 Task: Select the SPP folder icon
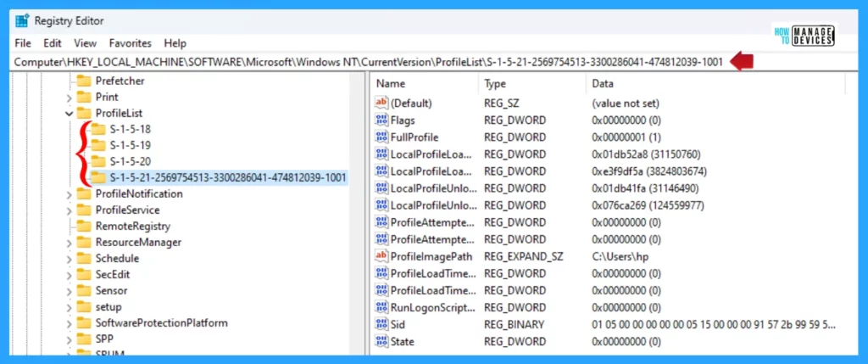[x=84, y=339]
